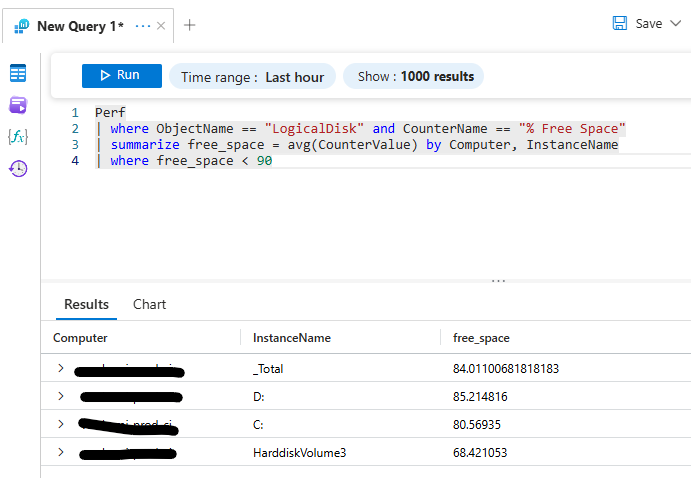Select the value 84.01100681818183
691x478 pixels.
506,369
